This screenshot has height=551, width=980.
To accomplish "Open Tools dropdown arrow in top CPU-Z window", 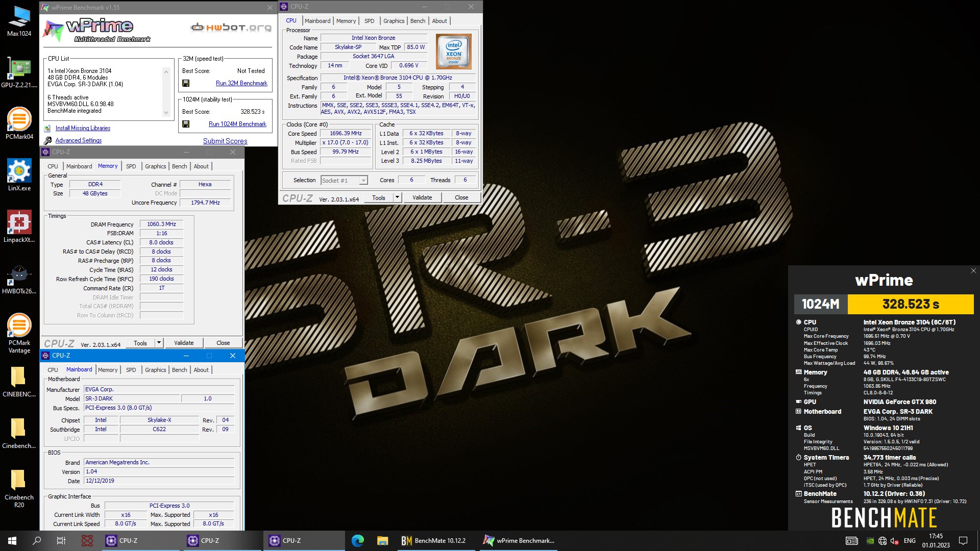I will [x=398, y=197].
